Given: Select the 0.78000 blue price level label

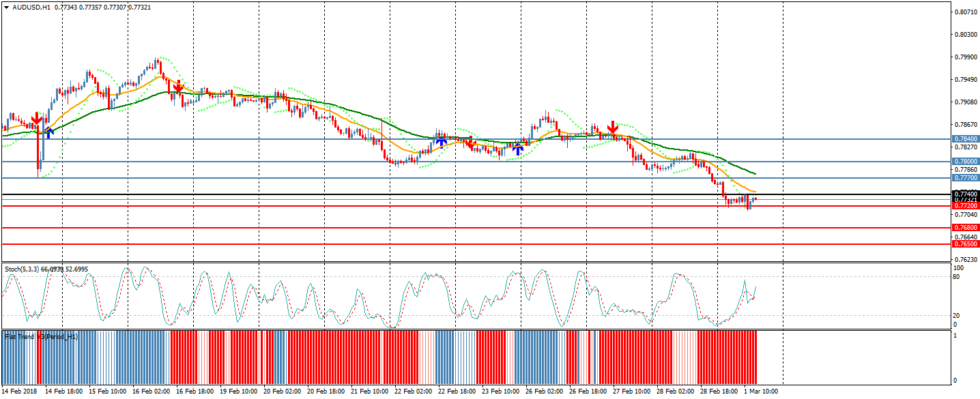Looking at the screenshot, I should click(x=966, y=162).
